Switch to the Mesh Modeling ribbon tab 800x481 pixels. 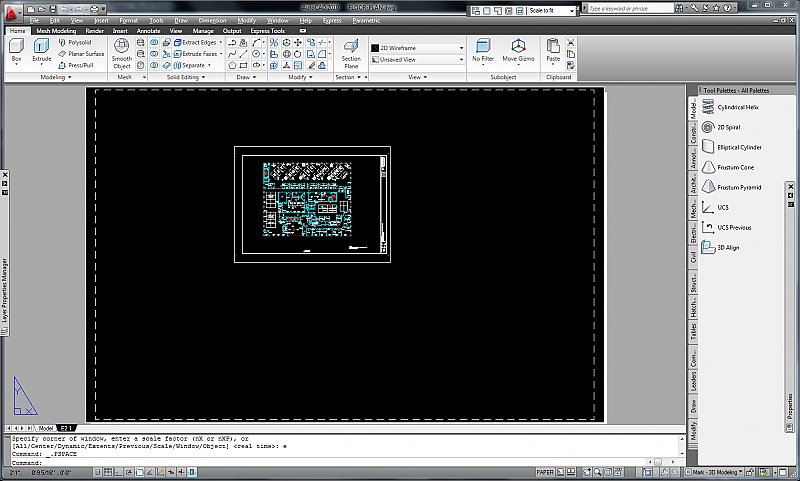(x=56, y=31)
